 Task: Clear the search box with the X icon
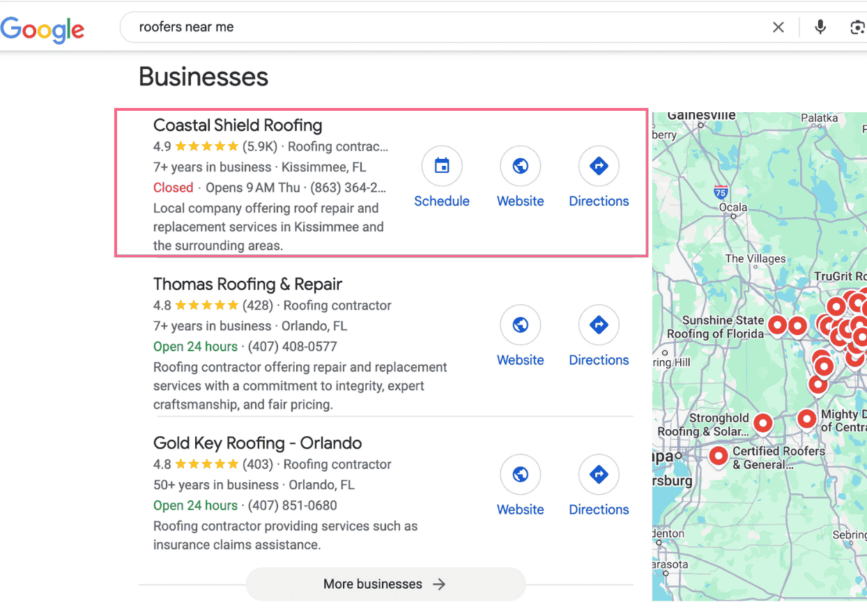click(778, 27)
